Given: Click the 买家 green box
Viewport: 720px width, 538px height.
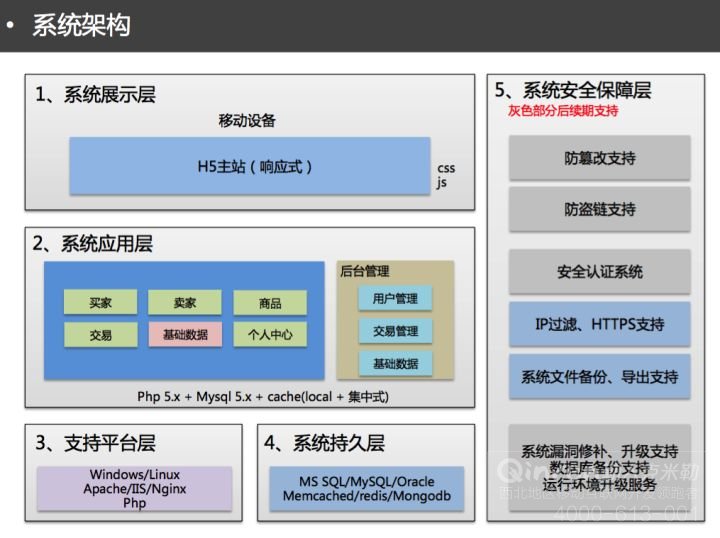Looking at the screenshot, I should pos(101,303).
